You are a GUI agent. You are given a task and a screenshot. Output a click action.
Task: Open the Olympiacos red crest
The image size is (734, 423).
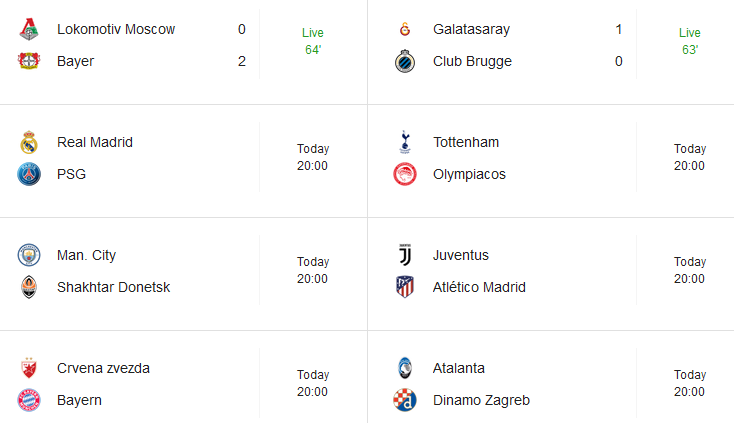pyautogui.click(x=405, y=174)
